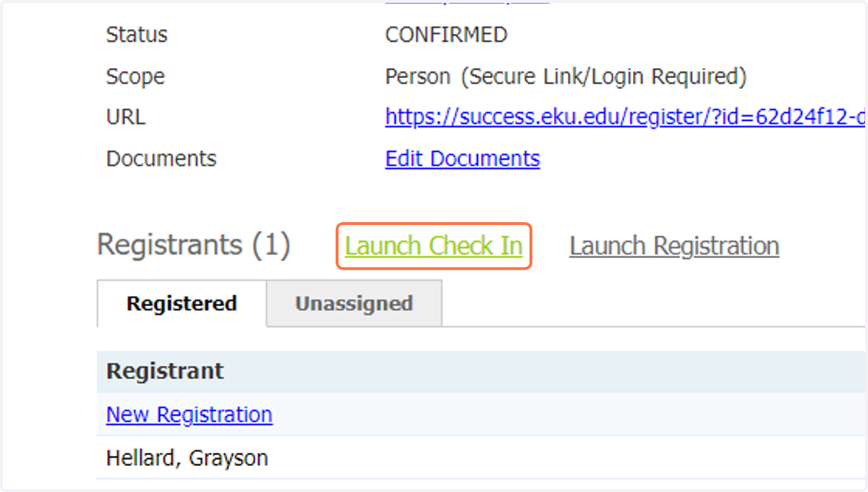Click the Documents field label
Image resolution: width=868 pixels, height=492 pixels.
(161, 158)
